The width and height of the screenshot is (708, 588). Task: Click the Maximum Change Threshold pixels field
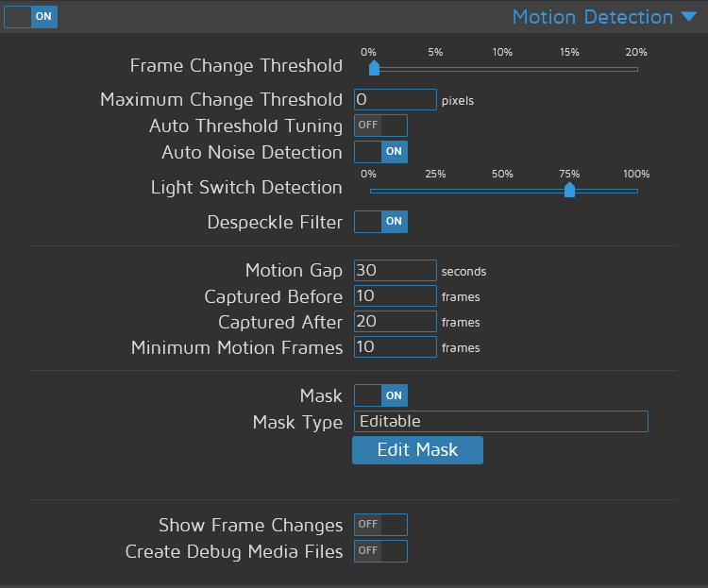[396, 99]
